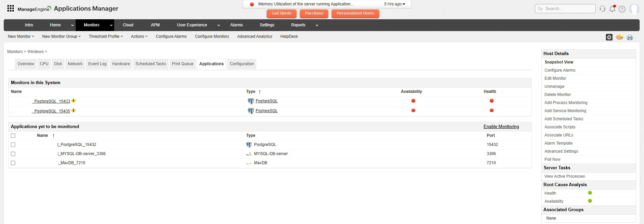Click the Get Quote button
Screen dimensions: 644x224
click(x=282, y=13)
